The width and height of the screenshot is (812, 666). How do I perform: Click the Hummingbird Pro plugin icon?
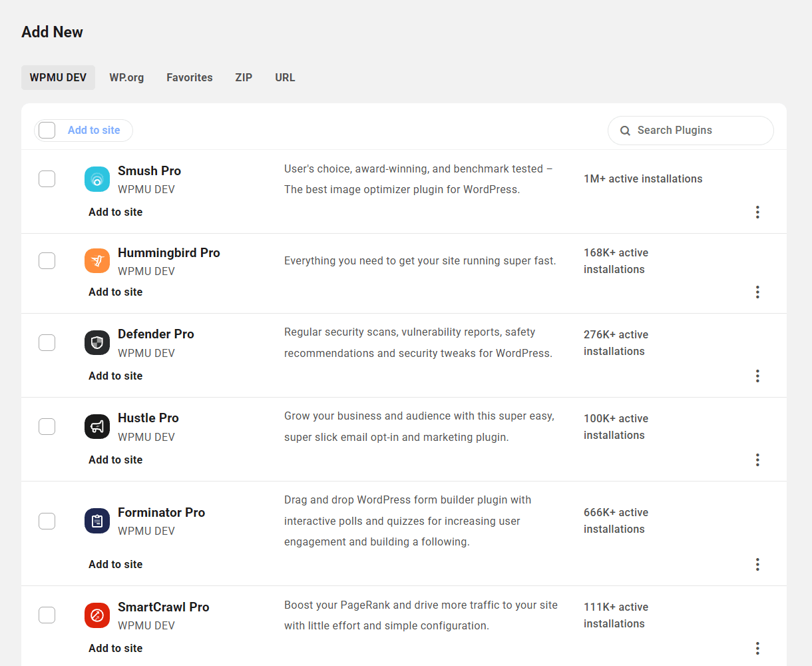97,260
